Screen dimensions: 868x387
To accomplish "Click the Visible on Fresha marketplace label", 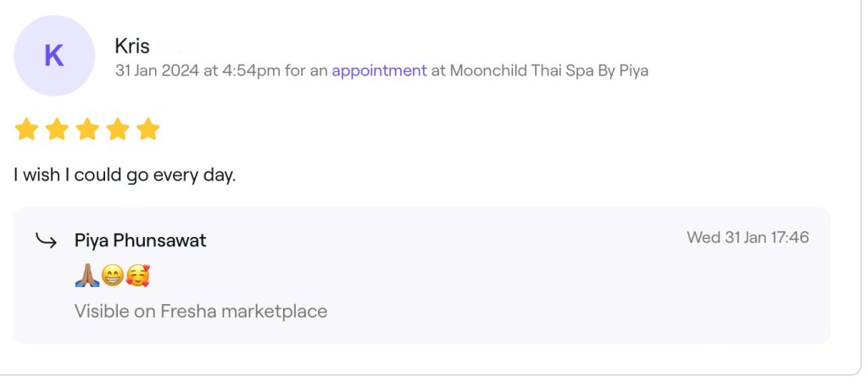I will click(201, 311).
